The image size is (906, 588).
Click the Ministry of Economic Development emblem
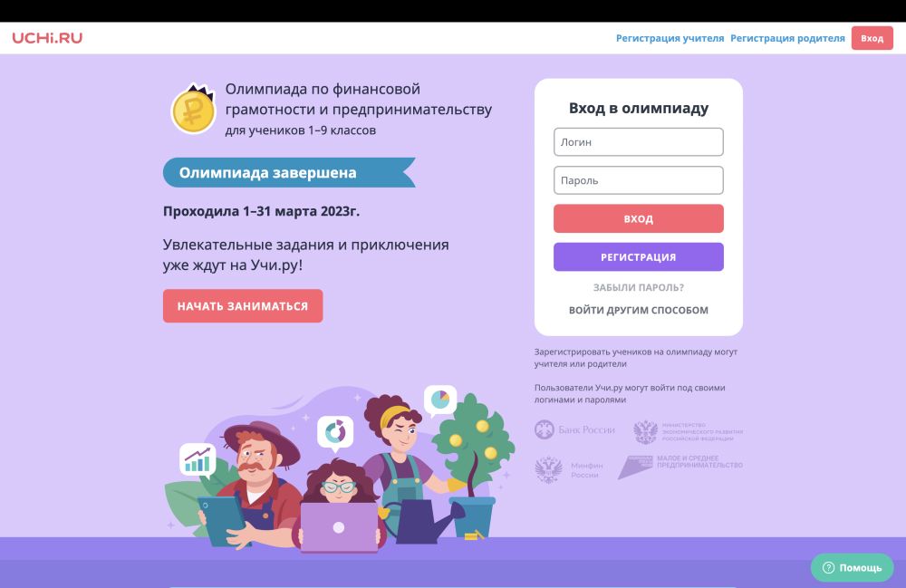645,431
